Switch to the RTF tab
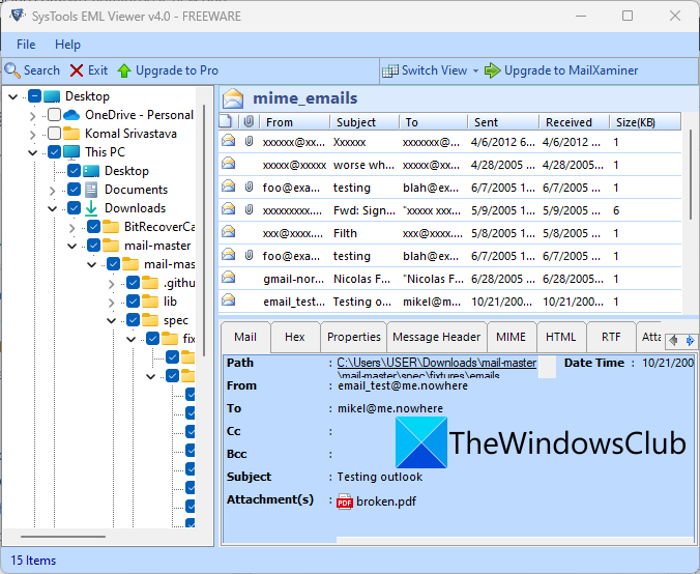The width and height of the screenshot is (700, 574). point(611,337)
